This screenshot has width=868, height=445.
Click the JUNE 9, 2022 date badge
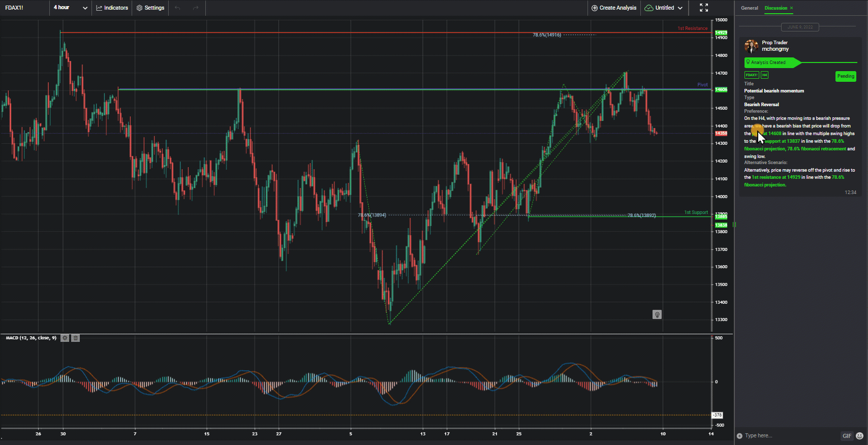[x=800, y=27]
